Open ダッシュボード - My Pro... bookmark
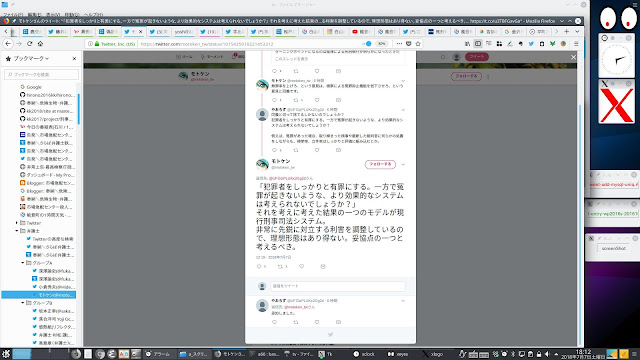 [x=47, y=175]
